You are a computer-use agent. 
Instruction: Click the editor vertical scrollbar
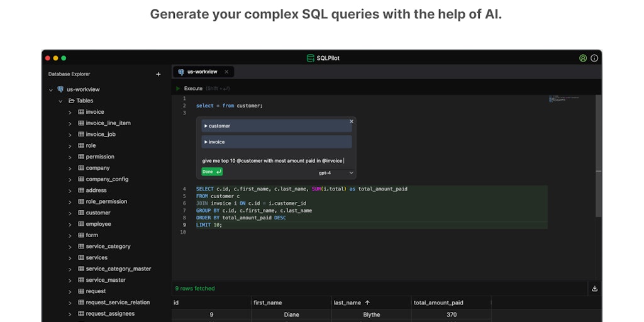click(x=598, y=157)
